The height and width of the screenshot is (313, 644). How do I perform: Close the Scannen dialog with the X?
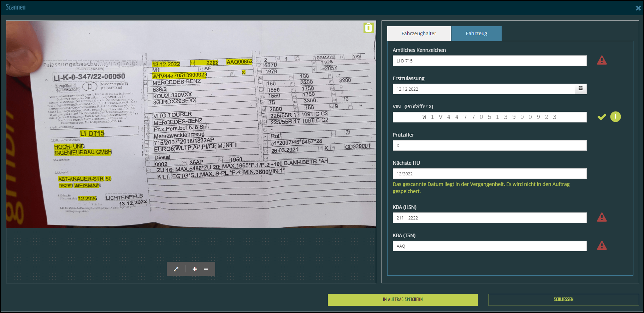pyautogui.click(x=638, y=8)
